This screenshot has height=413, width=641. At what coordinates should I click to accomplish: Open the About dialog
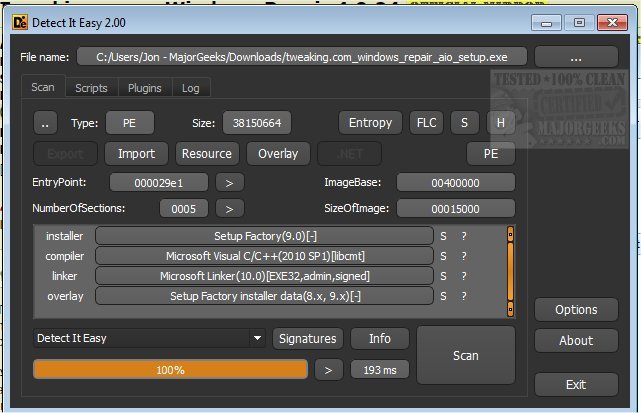(x=576, y=340)
